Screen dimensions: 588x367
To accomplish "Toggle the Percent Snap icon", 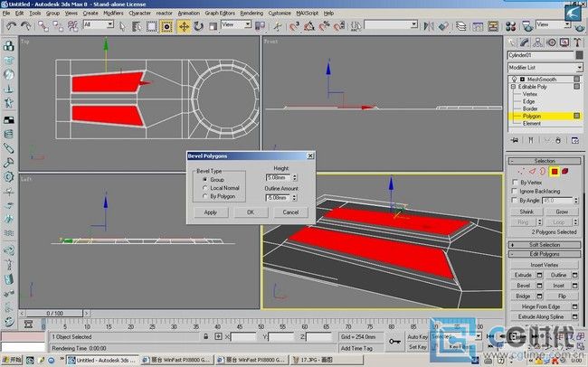I will tap(324, 26).
